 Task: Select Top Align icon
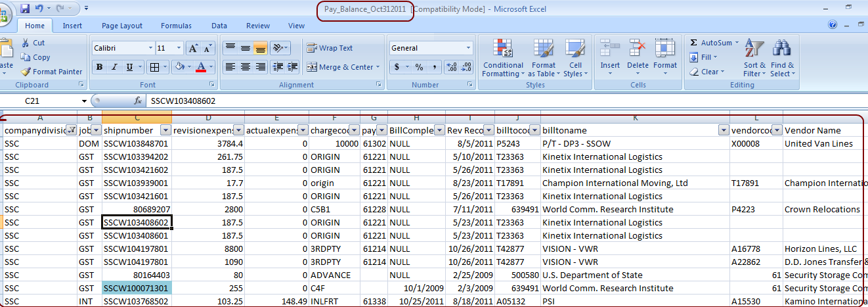click(230, 48)
